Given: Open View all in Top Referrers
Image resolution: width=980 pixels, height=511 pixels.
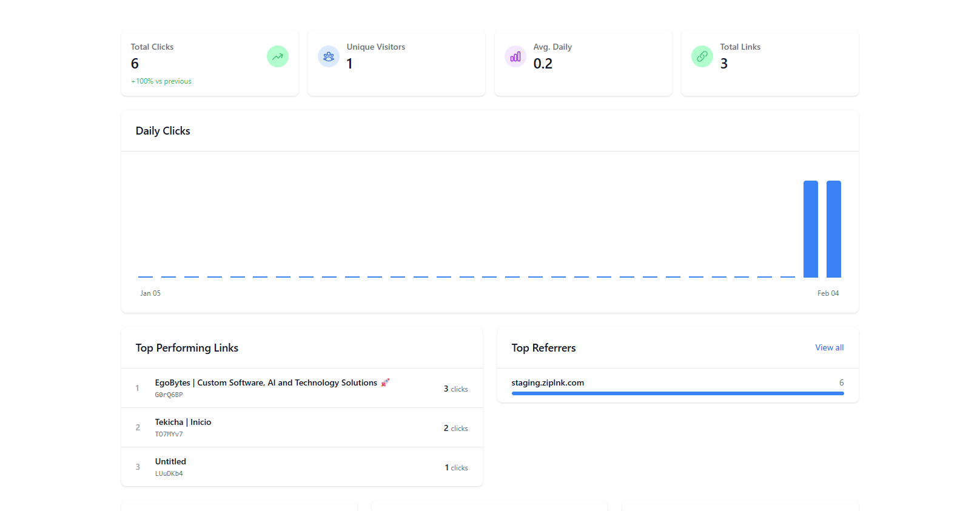Looking at the screenshot, I should point(829,347).
